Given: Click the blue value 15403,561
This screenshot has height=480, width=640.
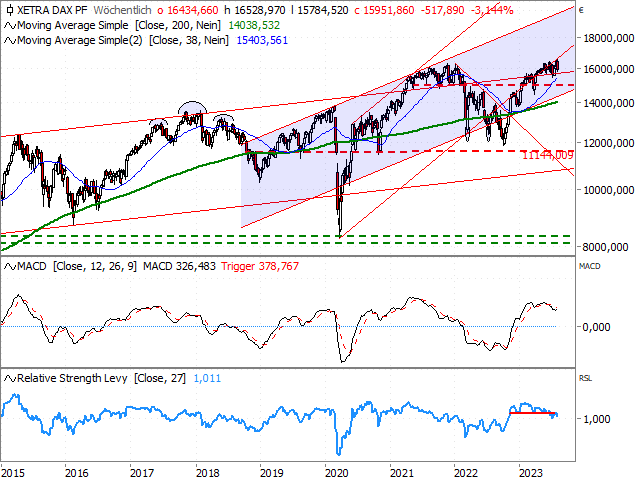Looking at the screenshot, I should pyautogui.click(x=262, y=40).
